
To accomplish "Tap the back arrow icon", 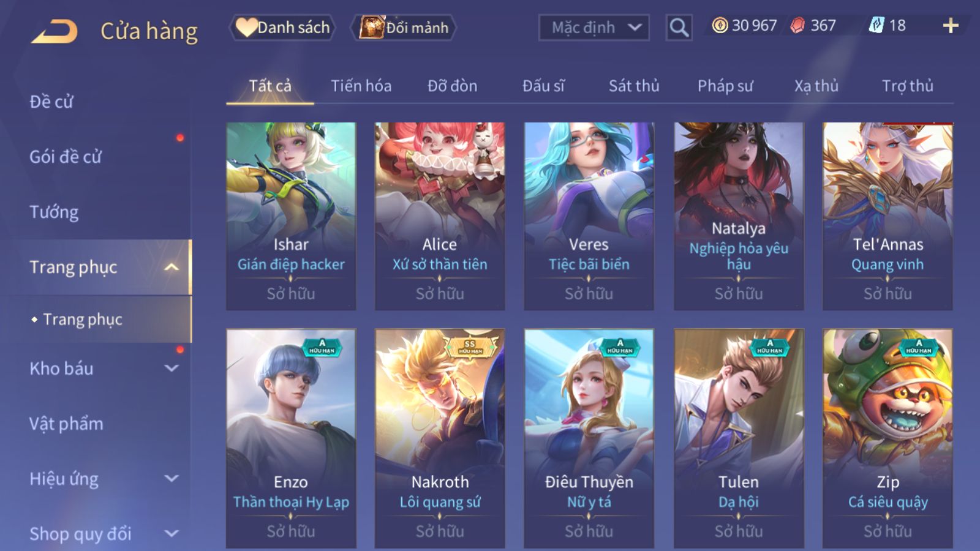I will 54,31.
